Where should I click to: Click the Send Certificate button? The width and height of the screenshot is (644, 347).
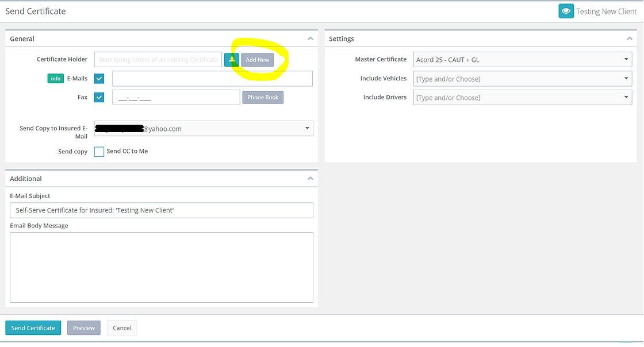33,327
